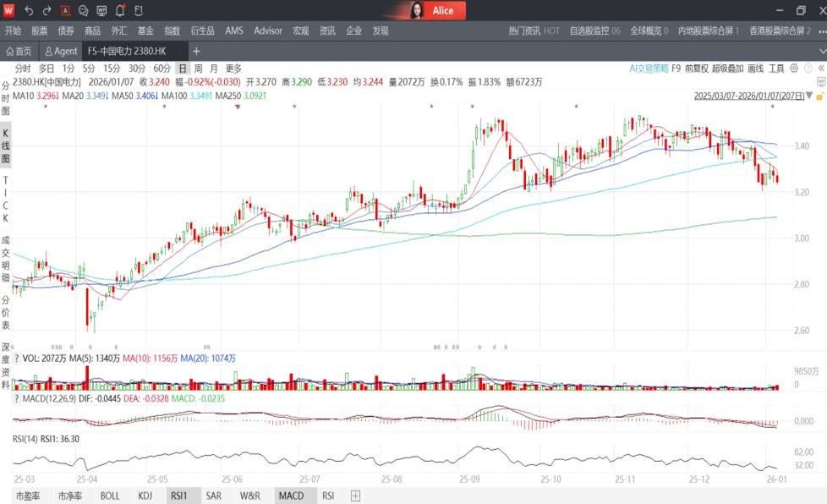Expand the date range dropdown triangle
Screen dimensions: 827x504
pos(809,96)
